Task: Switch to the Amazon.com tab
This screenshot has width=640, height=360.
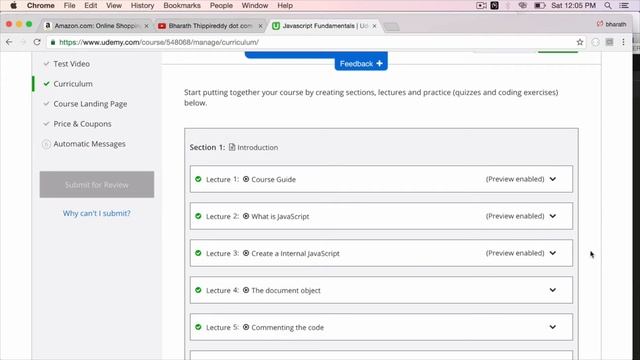Action: 97,26
